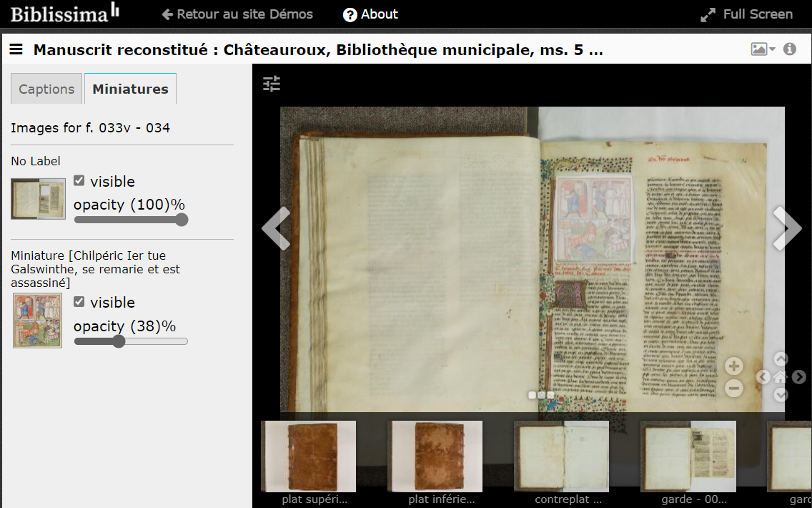812x508 pixels.
Task: Click the 'Images for f. 033v - 034' text
Action: 91,127
